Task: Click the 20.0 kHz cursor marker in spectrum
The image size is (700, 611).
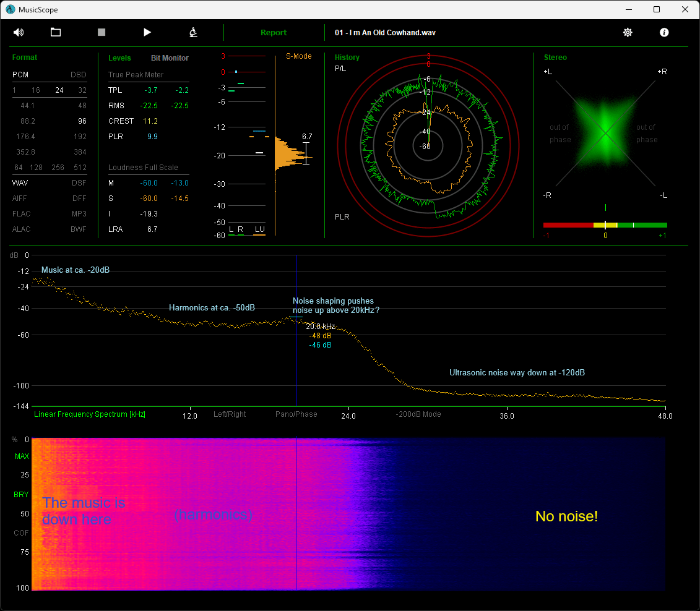Action: pos(321,327)
